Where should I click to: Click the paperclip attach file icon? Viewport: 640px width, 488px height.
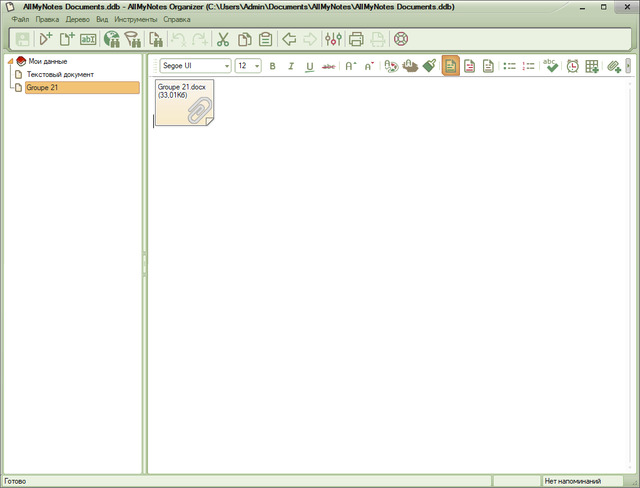[x=614, y=66]
